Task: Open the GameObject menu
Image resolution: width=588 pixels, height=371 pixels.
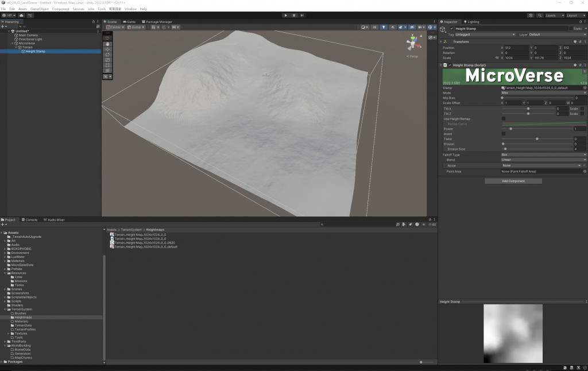Action: [40, 9]
